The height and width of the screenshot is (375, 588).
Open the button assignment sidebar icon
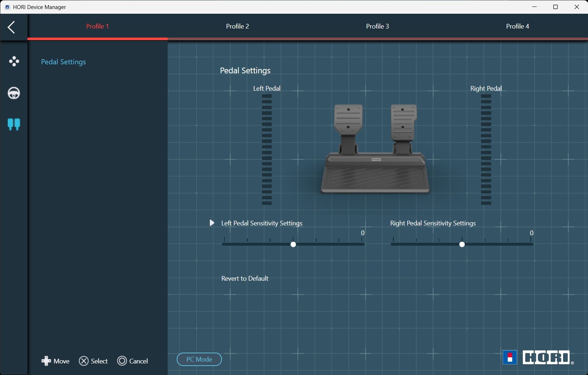click(14, 61)
